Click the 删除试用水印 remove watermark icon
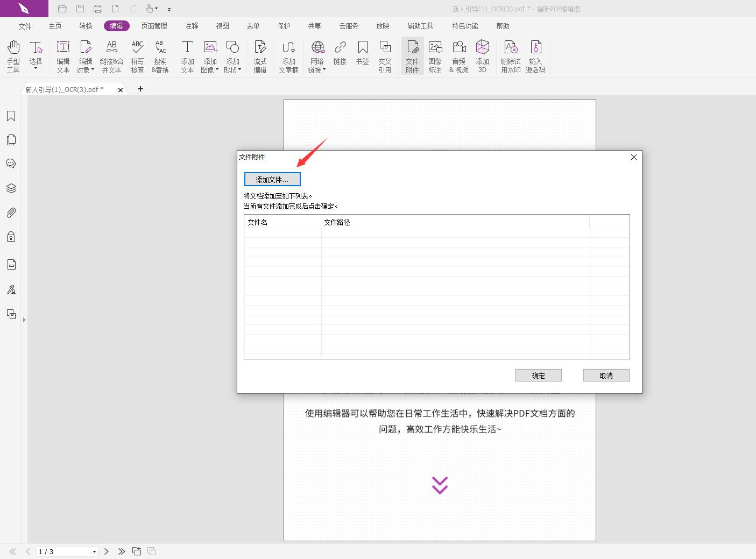Viewport: 756px width, 559px height. coord(510,54)
